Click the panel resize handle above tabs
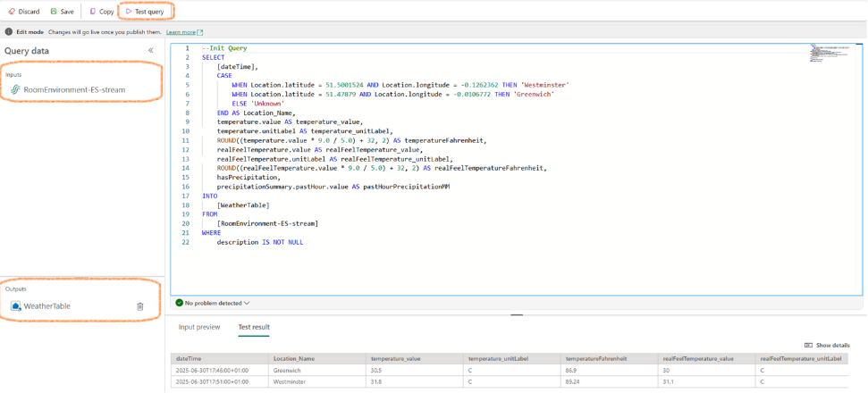The image size is (868, 393). pos(517,314)
